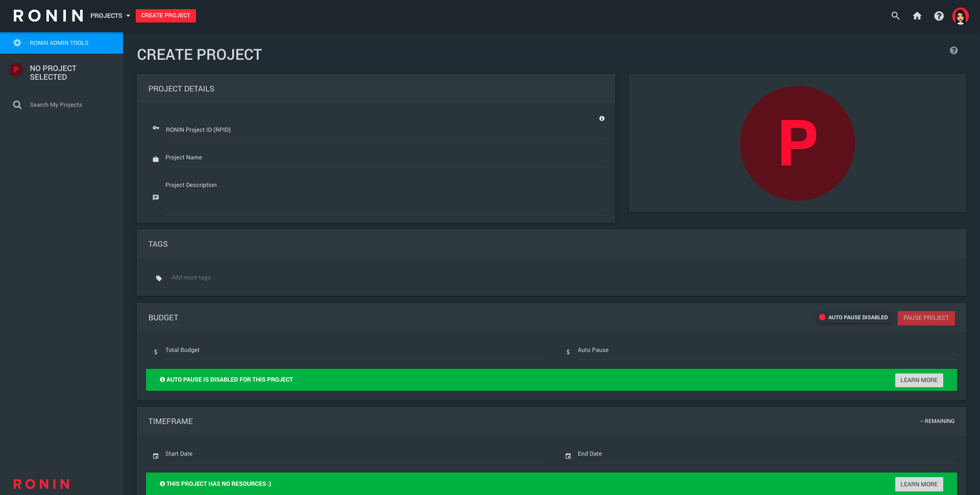Screen dimensions: 980x495
Task: Click the Create Project page title
Action: pyautogui.click(x=200, y=55)
